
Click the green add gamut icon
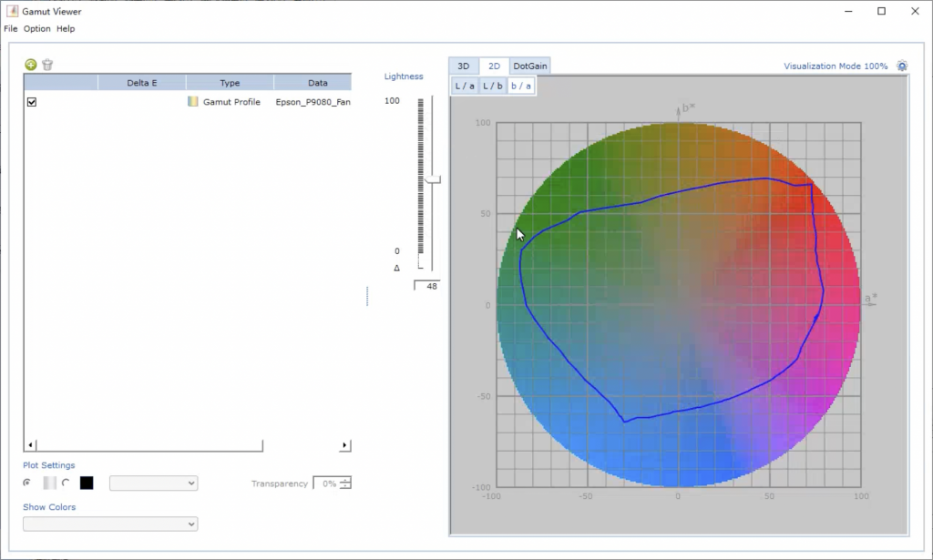(30, 65)
